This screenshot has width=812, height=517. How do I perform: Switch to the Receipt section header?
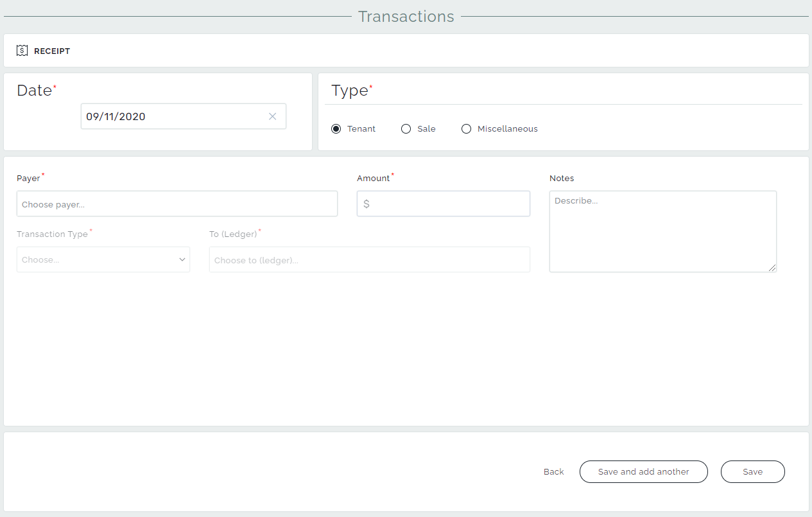point(52,51)
